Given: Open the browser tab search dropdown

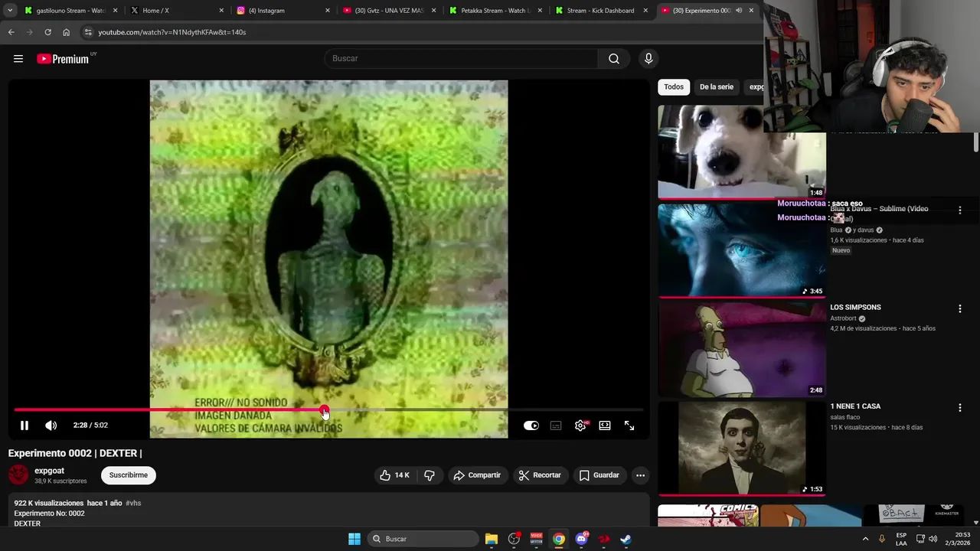Looking at the screenshot, I should click(x=10, y=11).
